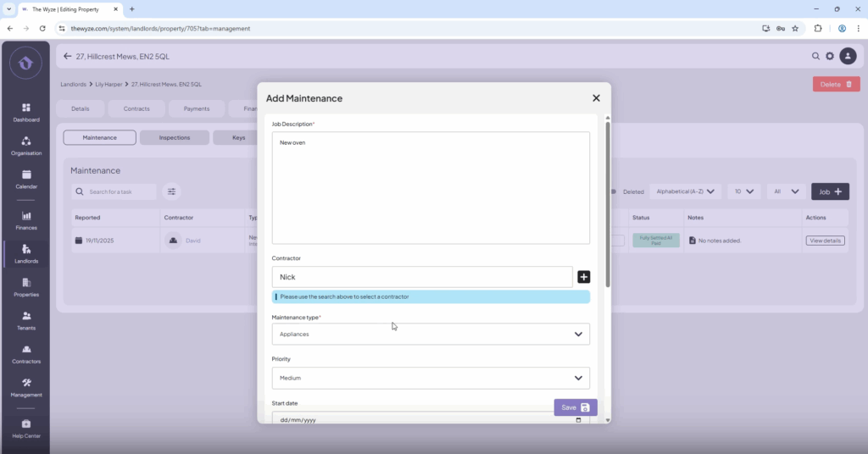Close the Add Maintenance dialog
Screen dimensions: 868x454
point(596,98)
